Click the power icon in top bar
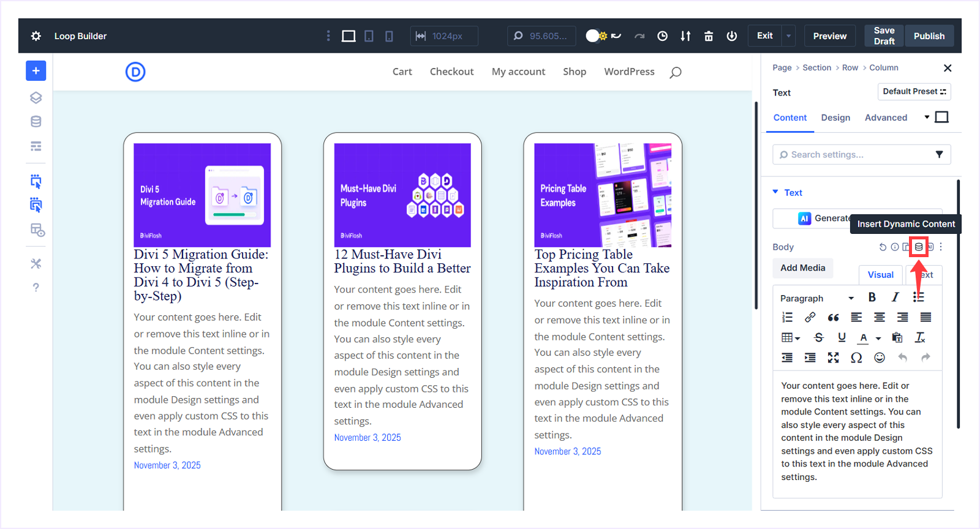This screenshot has height=529, width=980. pos(731,36)
